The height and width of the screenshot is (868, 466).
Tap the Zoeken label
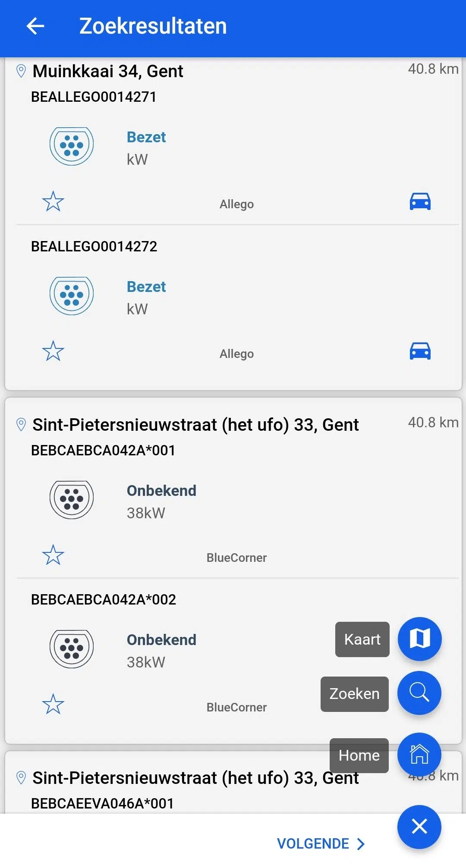pos(355,694)
